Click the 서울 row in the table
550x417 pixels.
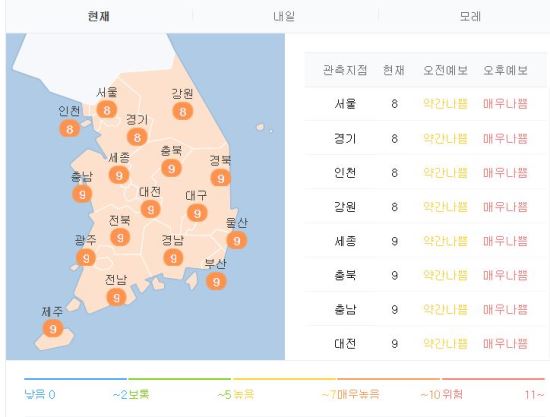click(425, 104)
